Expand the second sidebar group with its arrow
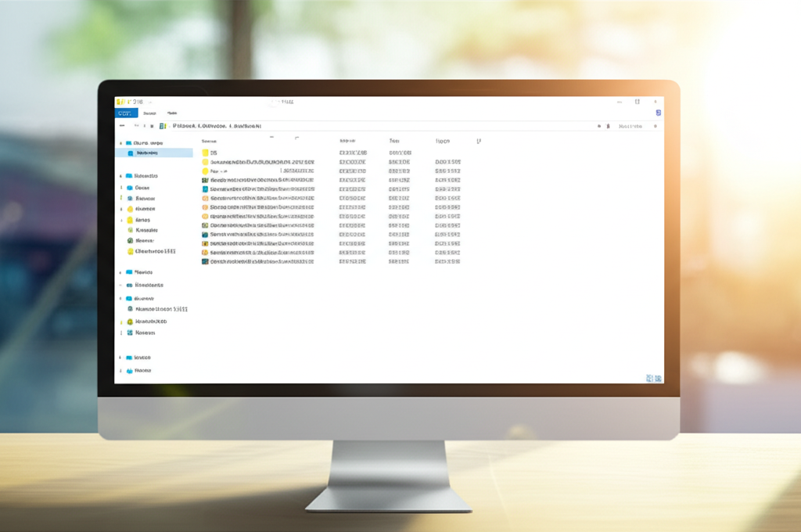This screenshot has height=532, width=801. click(120, 176)
